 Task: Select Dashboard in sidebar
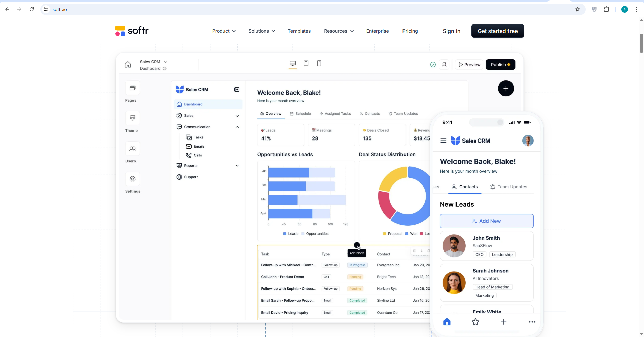point(208,104)
